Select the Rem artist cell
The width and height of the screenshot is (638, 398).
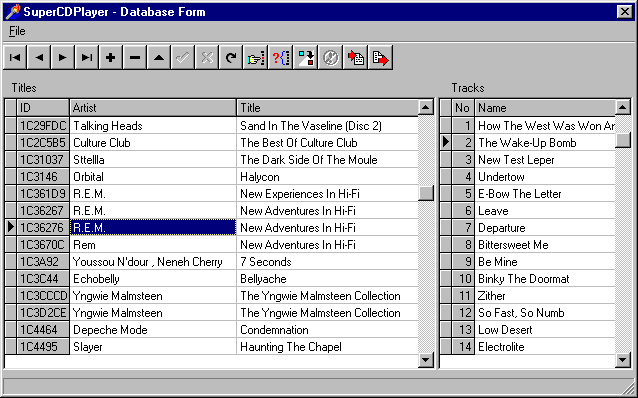[x=153, y=245]
